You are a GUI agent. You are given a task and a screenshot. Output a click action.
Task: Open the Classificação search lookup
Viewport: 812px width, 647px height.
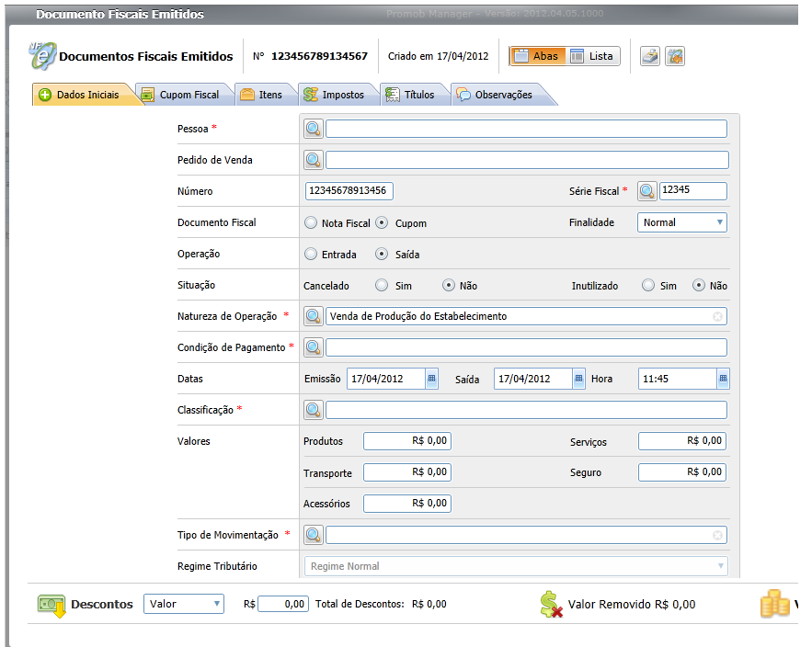click(314, 410)
